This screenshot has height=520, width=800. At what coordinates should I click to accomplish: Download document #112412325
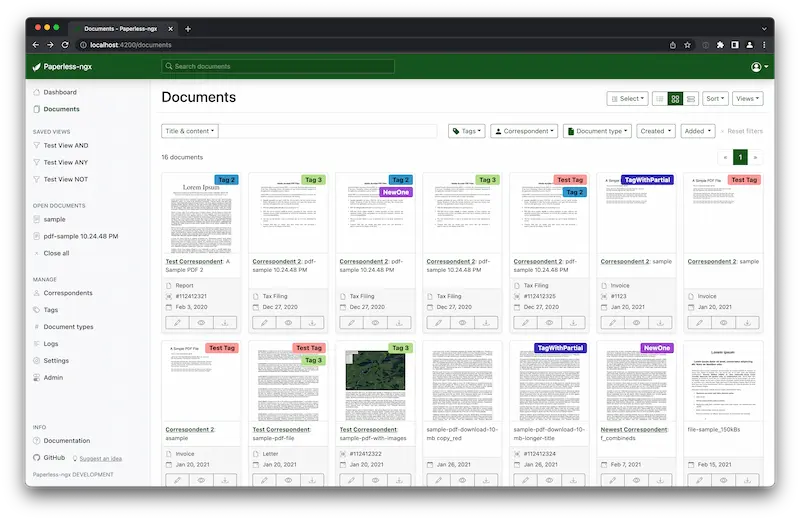(573, 323)
